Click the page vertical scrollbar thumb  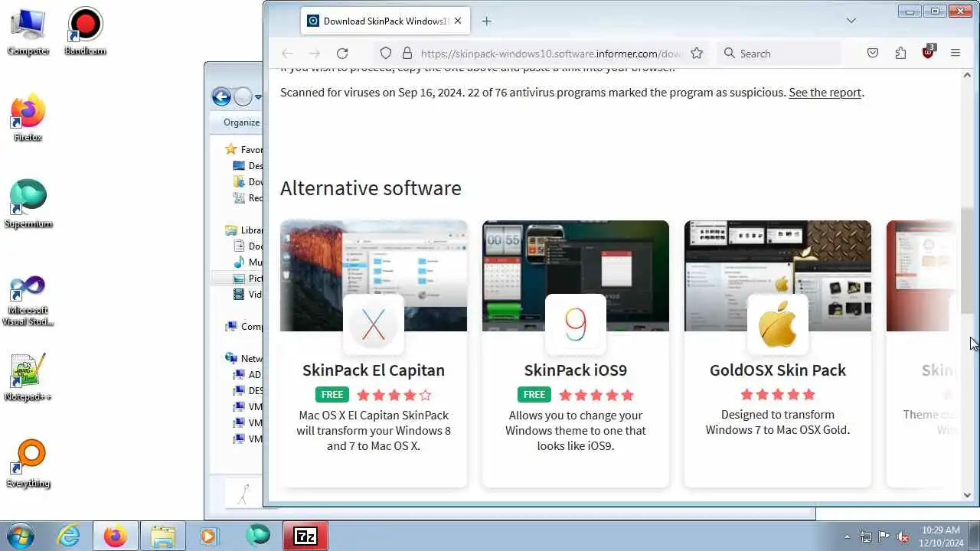[967, 259]
